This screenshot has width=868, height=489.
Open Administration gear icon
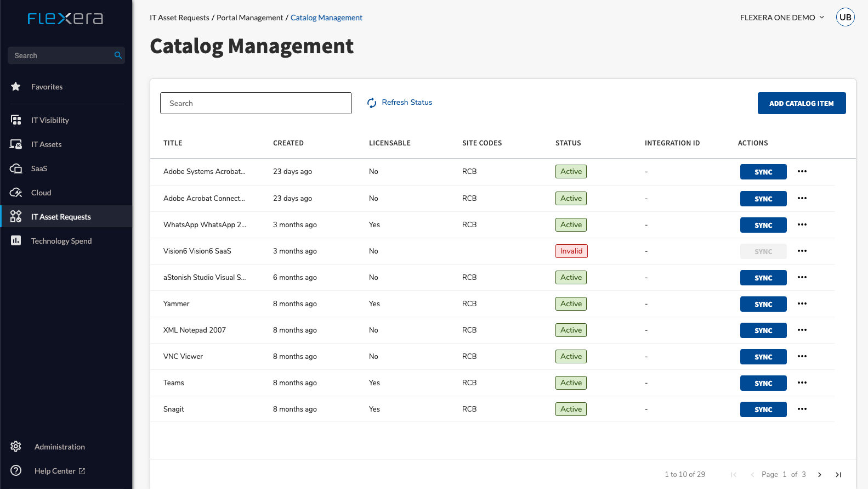click(16, 447)
